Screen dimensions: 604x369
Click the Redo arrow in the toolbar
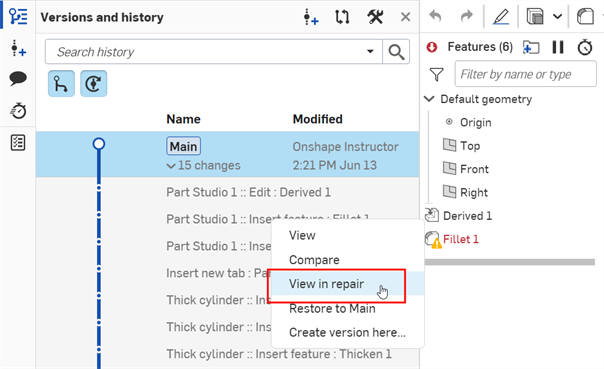click(466, 16)
